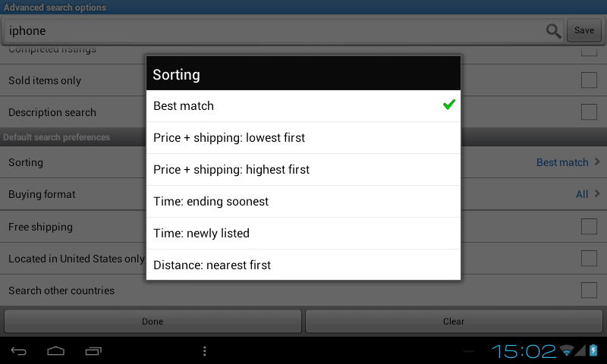Tap the battery charging icon

coord(593,350)
